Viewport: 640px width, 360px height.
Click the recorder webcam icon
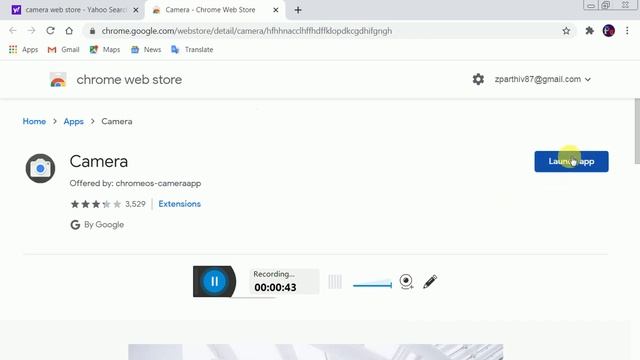(406, 282)
